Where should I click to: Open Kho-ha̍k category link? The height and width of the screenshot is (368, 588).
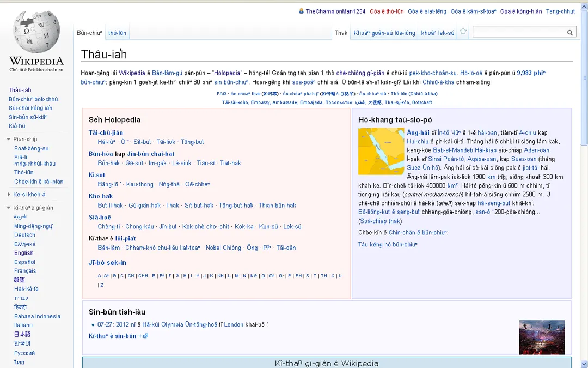click(x=101, y=196)
